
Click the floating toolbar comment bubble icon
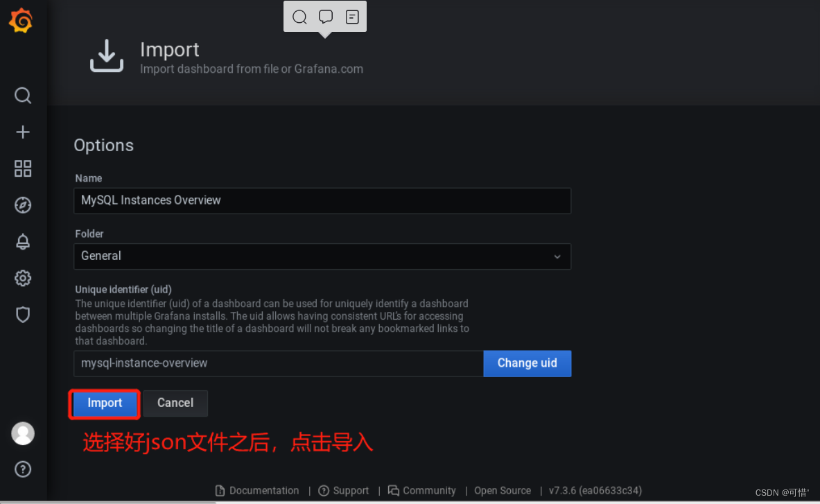[326, 17]
